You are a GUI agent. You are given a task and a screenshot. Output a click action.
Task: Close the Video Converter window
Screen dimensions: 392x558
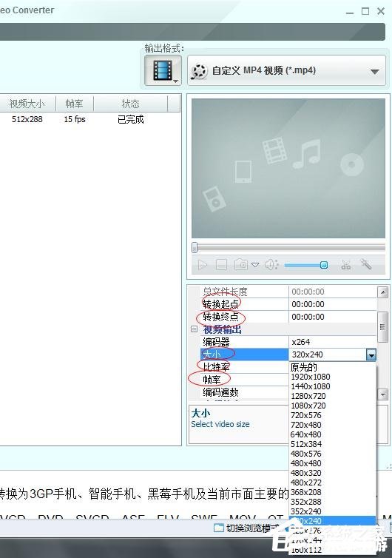381,11
